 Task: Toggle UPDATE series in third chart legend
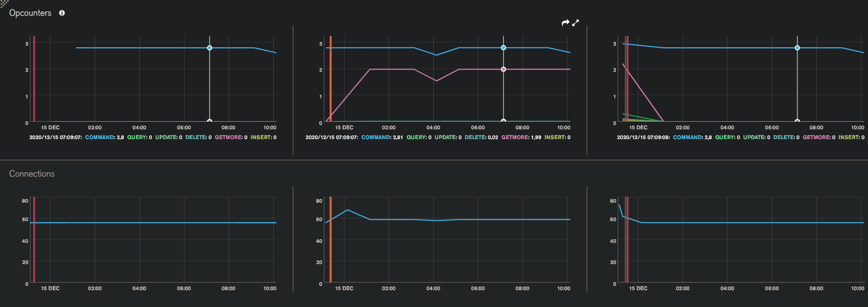[x=756, y=137]
